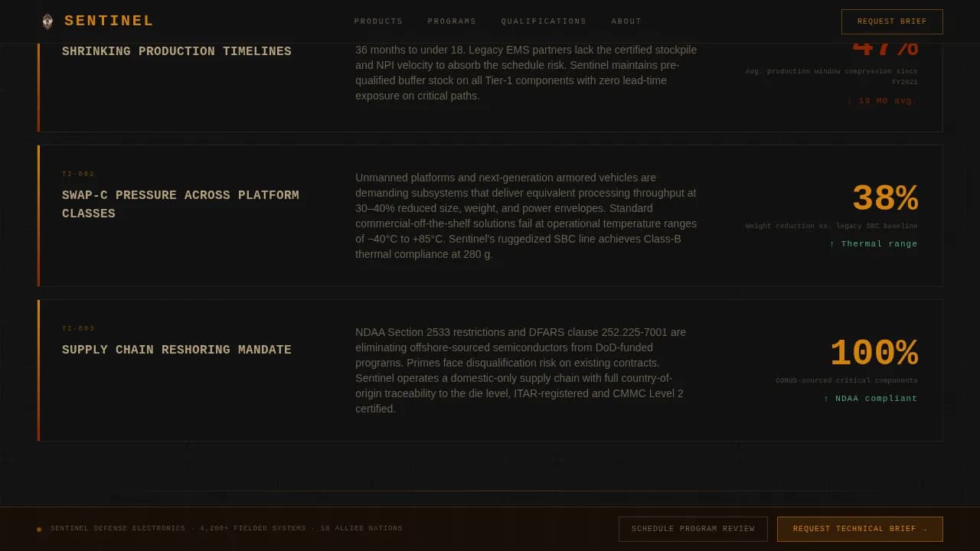Click Request Technical Brief button
The image size is (980, 551).
point(860,529)
